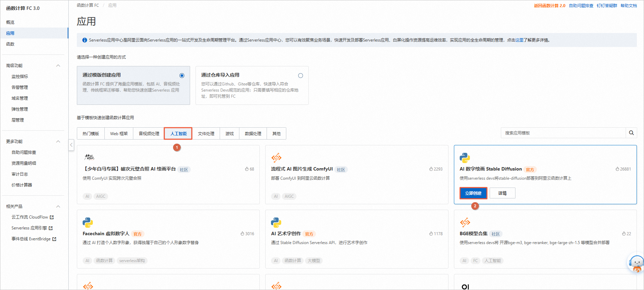Click the BGE模型合集 card title

[474, 233]
